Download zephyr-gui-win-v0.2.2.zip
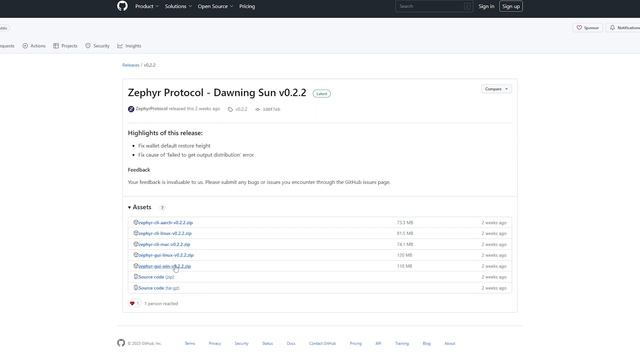This screenshot has width=640, height=360. point(164,266)
